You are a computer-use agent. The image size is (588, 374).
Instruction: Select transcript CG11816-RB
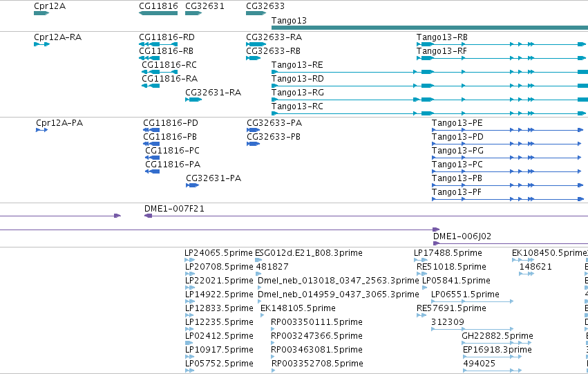tap(166, 51)
